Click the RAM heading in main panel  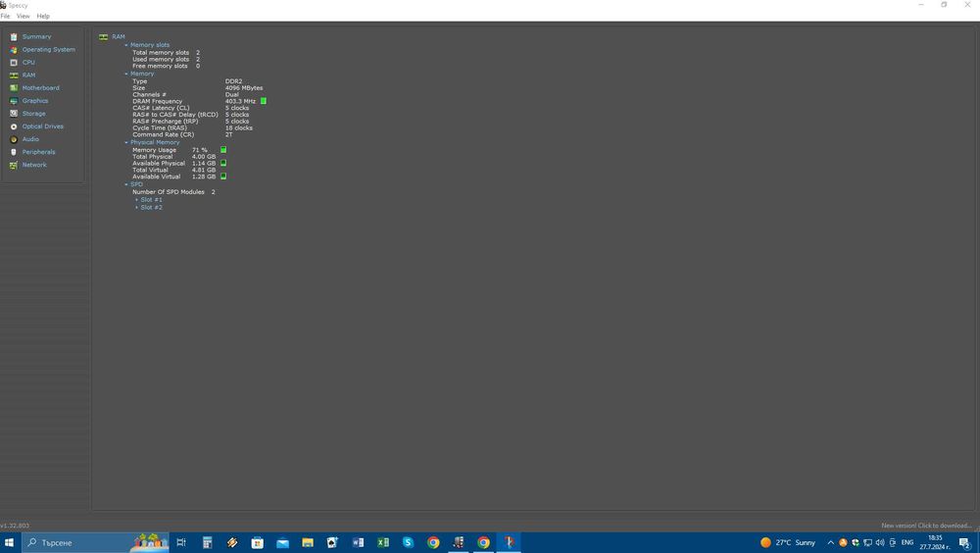pyautogui.click(x=119, y=37)
